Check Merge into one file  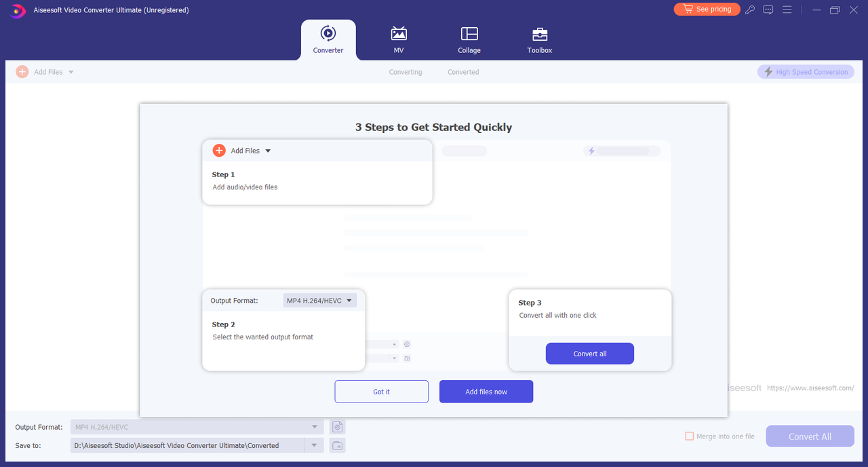[690, 436]
